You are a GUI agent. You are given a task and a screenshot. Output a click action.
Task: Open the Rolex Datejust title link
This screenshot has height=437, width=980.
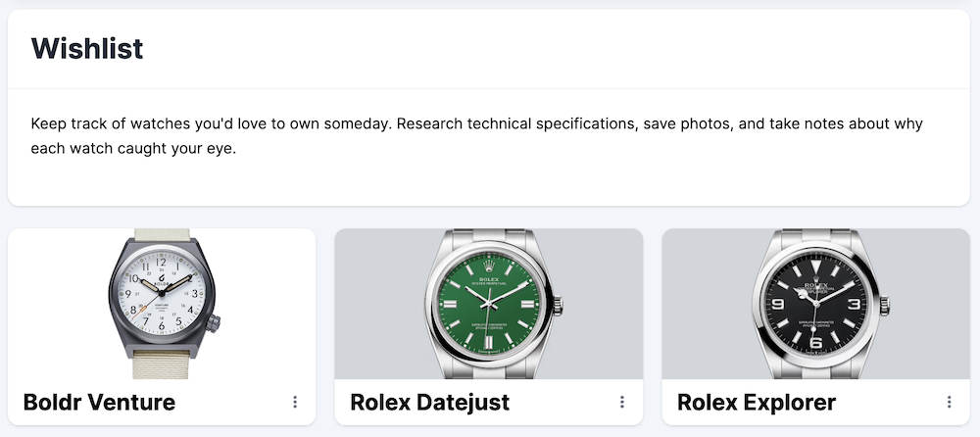[429, 402]
